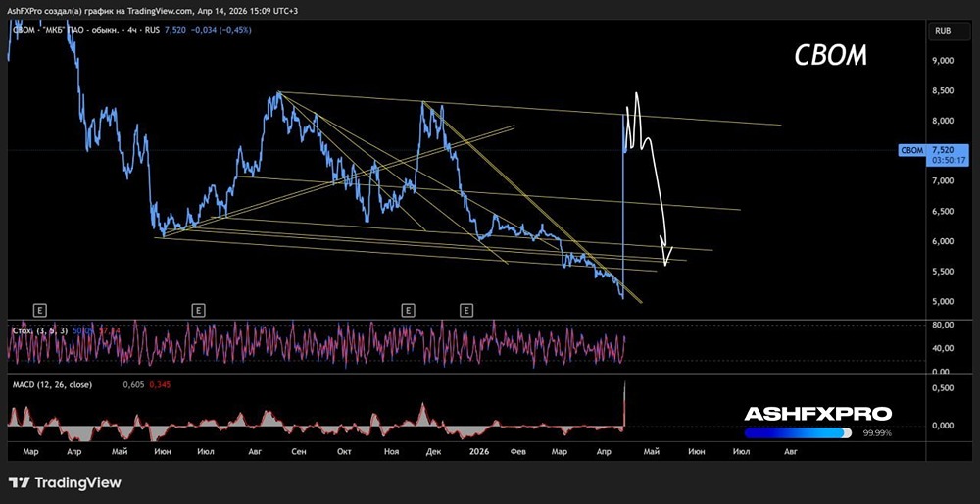Viewport: 980px width, 504px height.
Task: Click the TradingView logo at the bottom
Action: [x=65, y=482]
